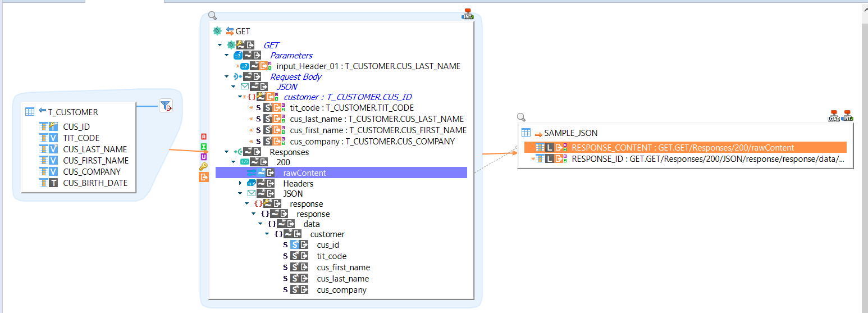Click the magnifier icon above SAMPLE_JSON
Viewport: 868px width, 313px height.
tap(521, 117)
